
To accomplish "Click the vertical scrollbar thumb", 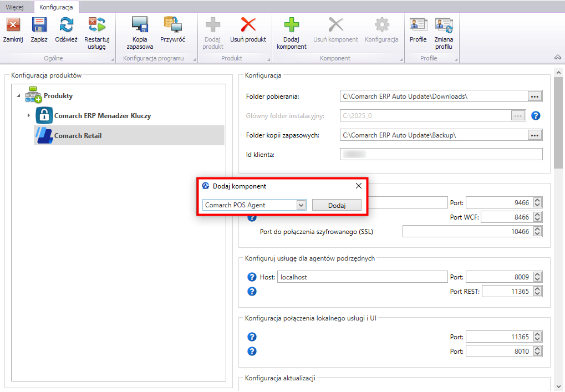I will tap(558, 123).
